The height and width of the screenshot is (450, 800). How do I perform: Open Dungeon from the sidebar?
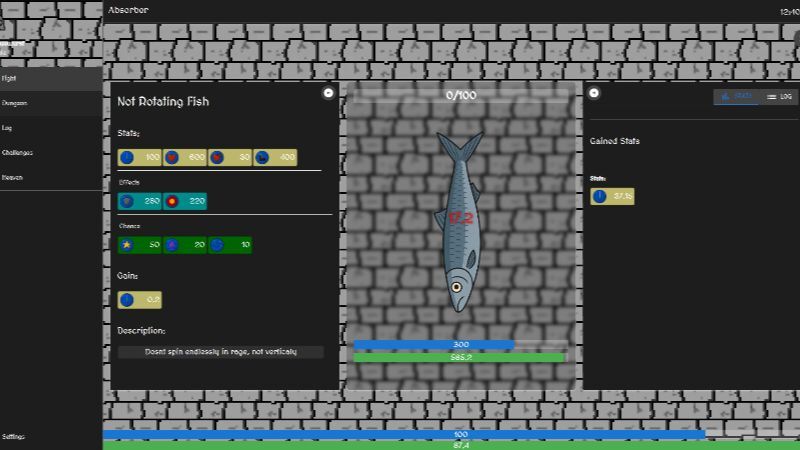click(x=15, y=103)
